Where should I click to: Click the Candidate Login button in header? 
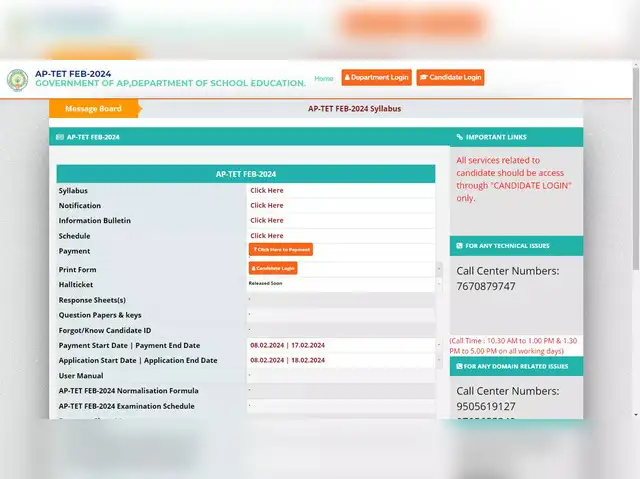[x=450, y=77]
